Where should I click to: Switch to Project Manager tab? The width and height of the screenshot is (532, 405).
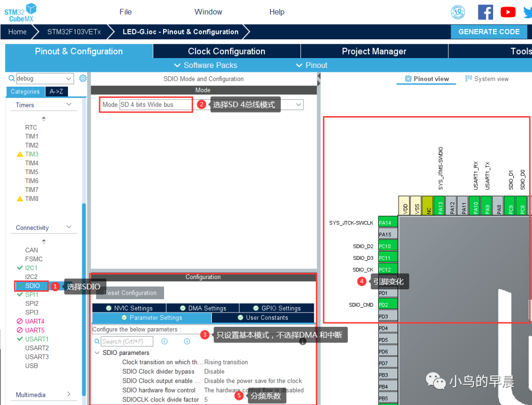click(x=374, y=51)
